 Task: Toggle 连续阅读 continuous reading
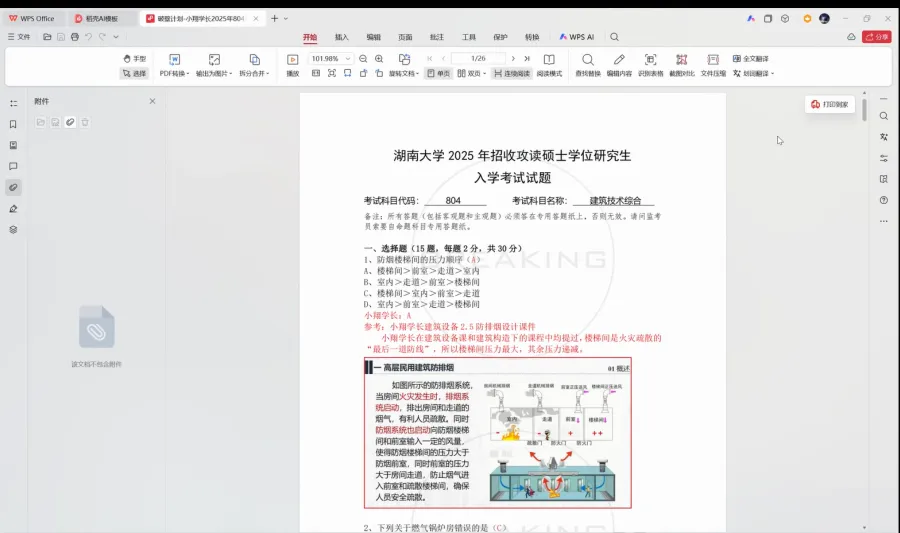point(511,73)
